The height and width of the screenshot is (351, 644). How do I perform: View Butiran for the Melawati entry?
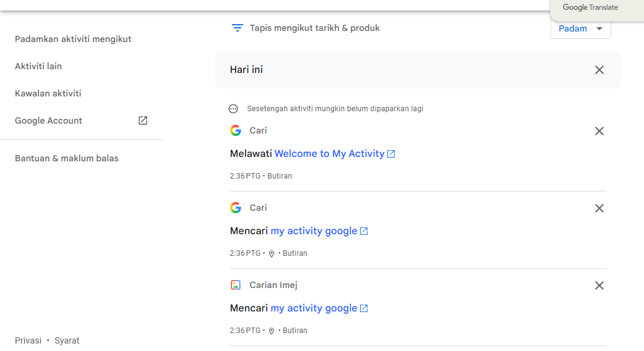[x=280, y=176]
